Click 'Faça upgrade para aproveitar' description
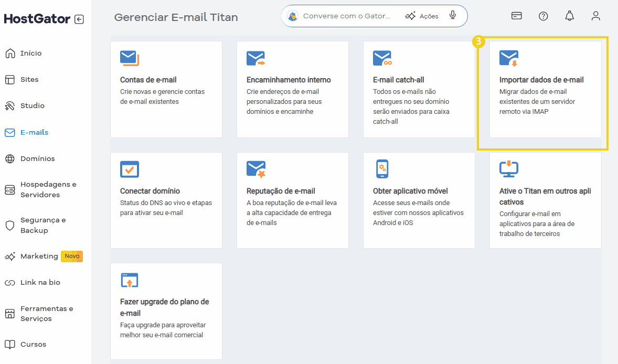The image size is (618, 364). pyautogui.click(x=163, y=330)
